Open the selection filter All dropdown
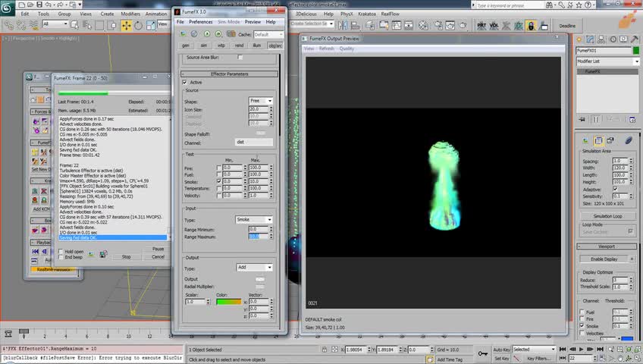 55,24
